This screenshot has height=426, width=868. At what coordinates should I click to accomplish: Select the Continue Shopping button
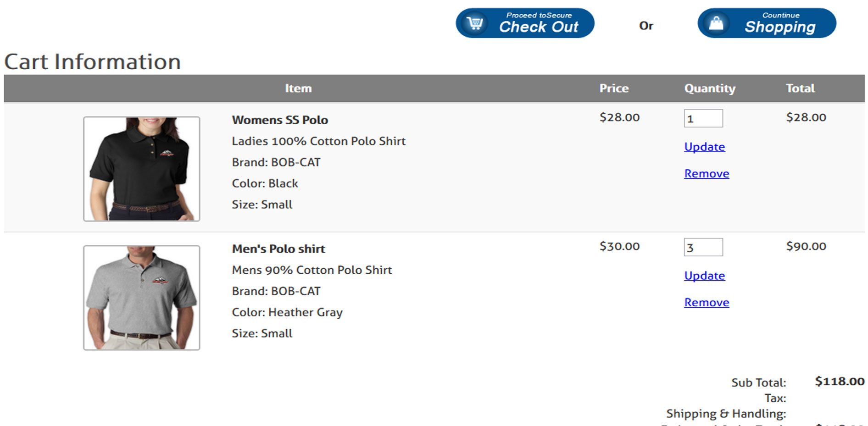(x=767, y=23)
